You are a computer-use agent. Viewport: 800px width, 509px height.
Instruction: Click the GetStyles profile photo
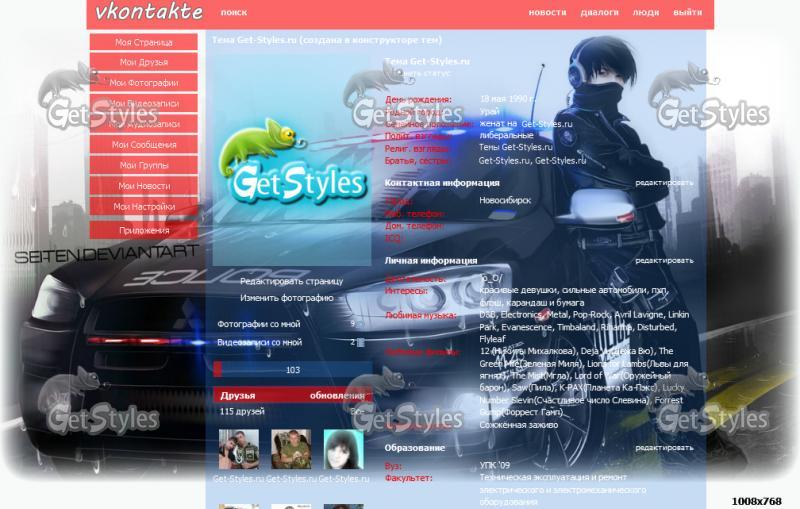[292, 161]
